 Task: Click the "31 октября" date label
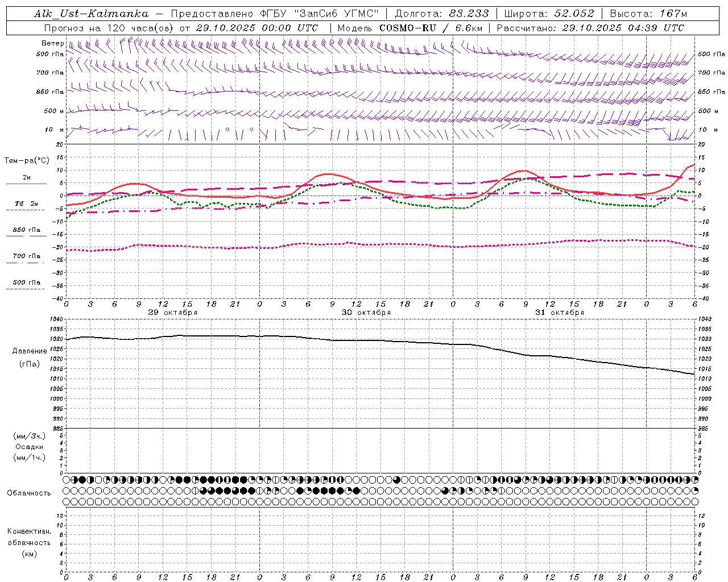click(560, 313)
